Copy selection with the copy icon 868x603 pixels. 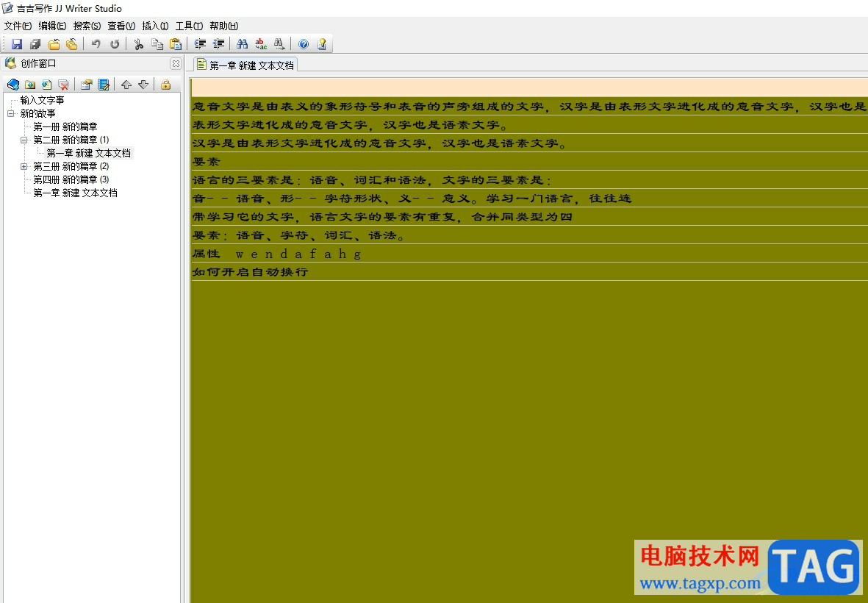click(x=157, y=43)
